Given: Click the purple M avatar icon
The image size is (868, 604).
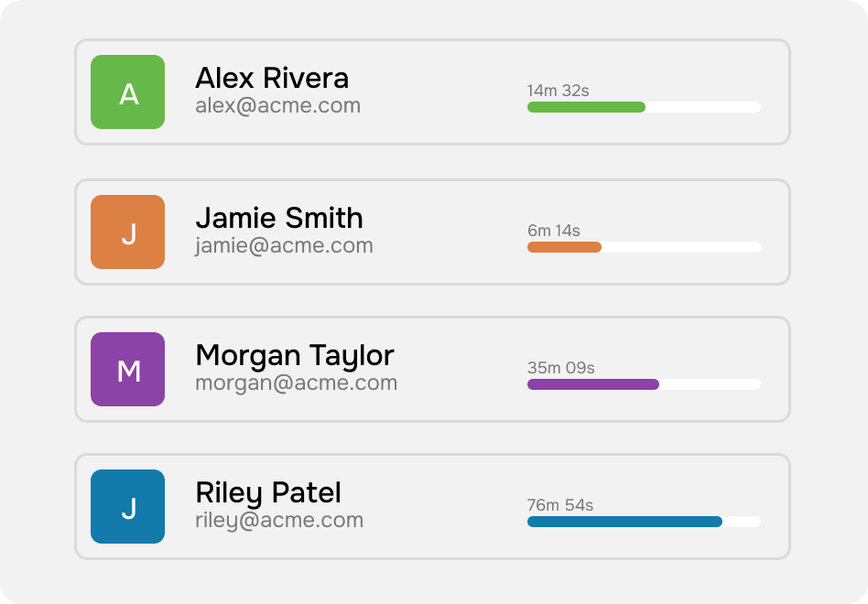Looking at the screenshot, I should [128, 369].
